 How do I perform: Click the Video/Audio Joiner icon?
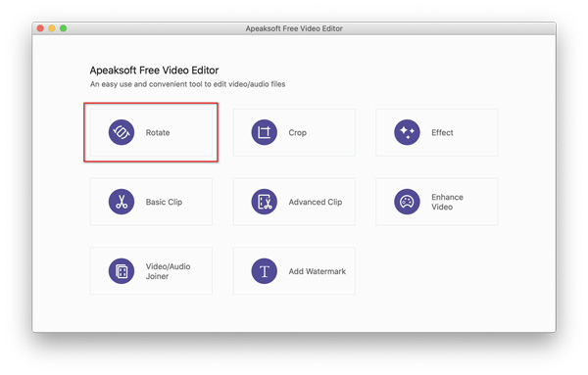tap(122, 271)
